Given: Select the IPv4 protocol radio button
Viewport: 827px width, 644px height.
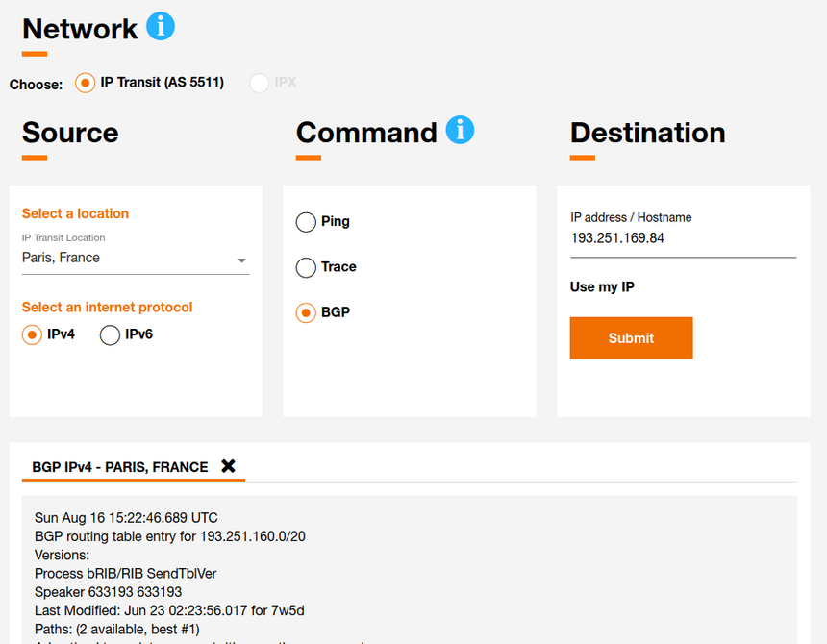Looking at the screenshot, I should pos(33,334).
